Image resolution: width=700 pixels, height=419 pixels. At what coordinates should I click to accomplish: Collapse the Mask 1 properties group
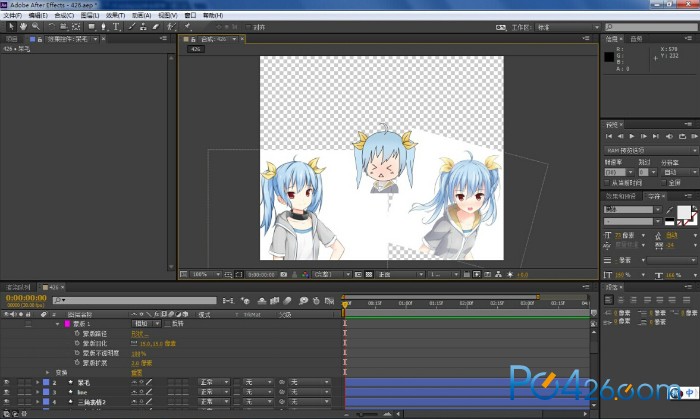57,324
